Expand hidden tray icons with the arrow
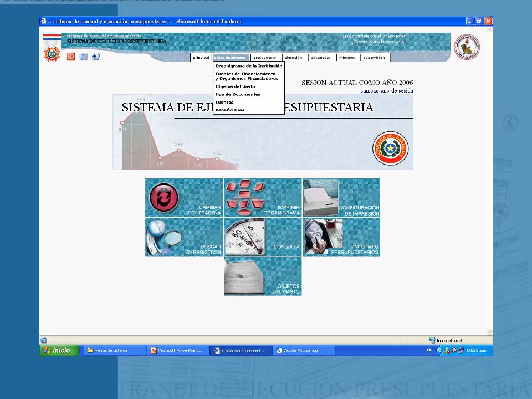 coord(439,350)
